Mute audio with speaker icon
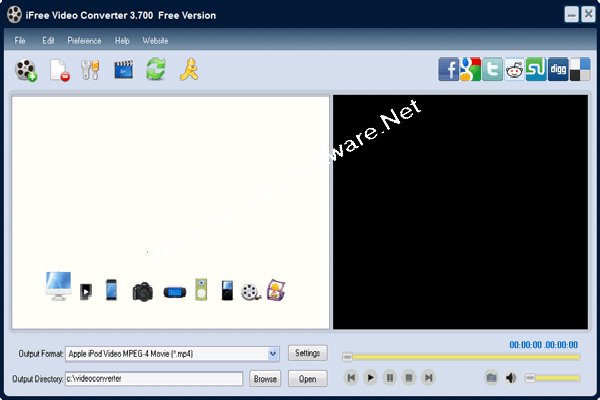 point(511,378)
